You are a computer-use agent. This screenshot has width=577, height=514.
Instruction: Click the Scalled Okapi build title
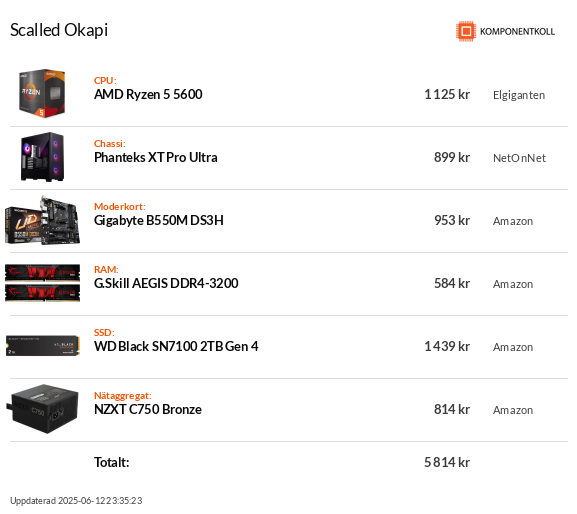click(59, 30)
